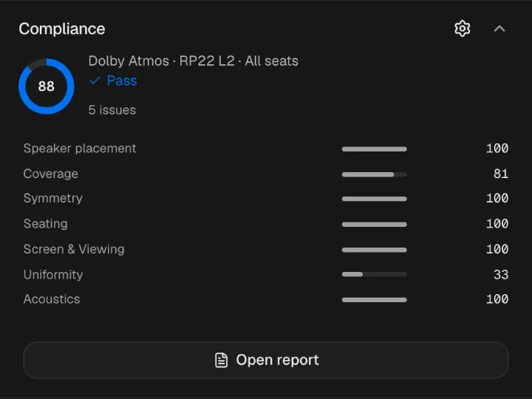Click the document icon in Open report
This screenshot has width=532, height=399.
click(221, 360)
